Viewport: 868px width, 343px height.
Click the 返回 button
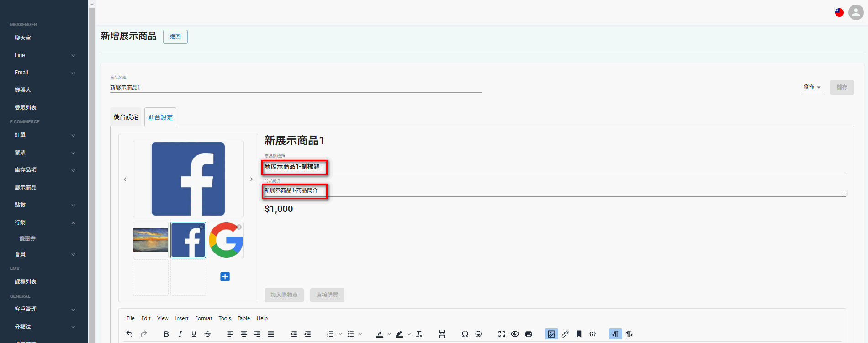[x=175, y=37]
